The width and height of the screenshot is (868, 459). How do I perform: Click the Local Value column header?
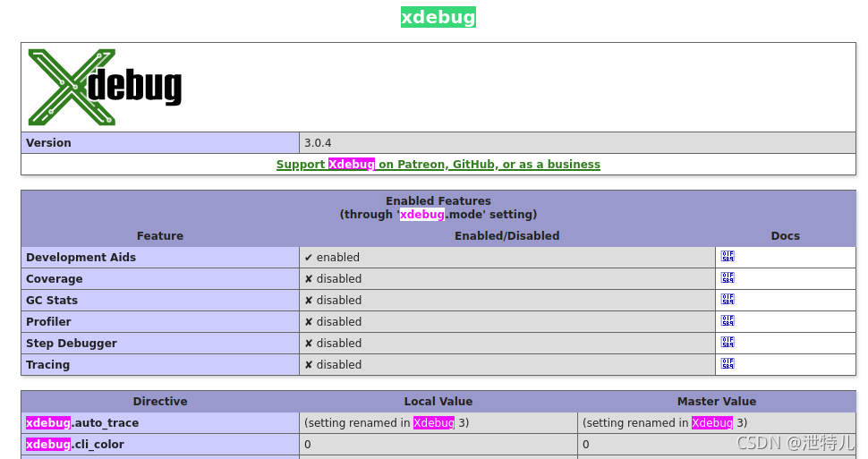click(438, 402)
